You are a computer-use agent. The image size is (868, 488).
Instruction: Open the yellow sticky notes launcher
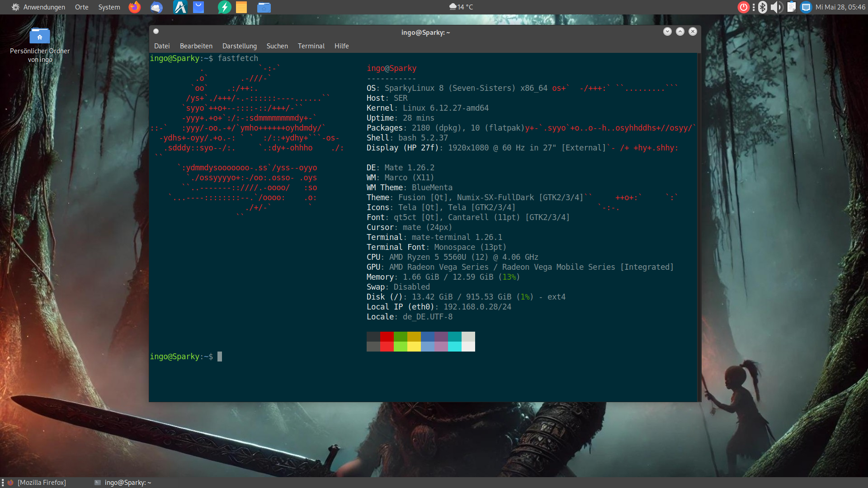[241, 7]
